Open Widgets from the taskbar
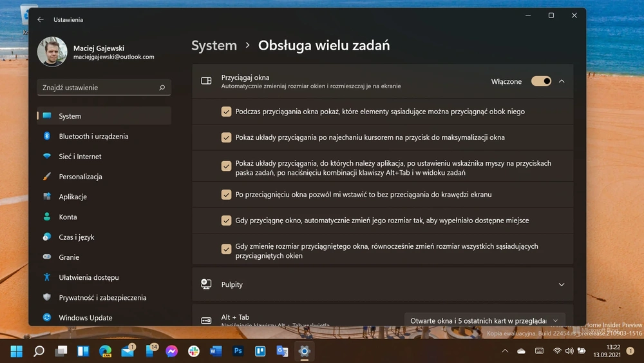 point(83,351)
